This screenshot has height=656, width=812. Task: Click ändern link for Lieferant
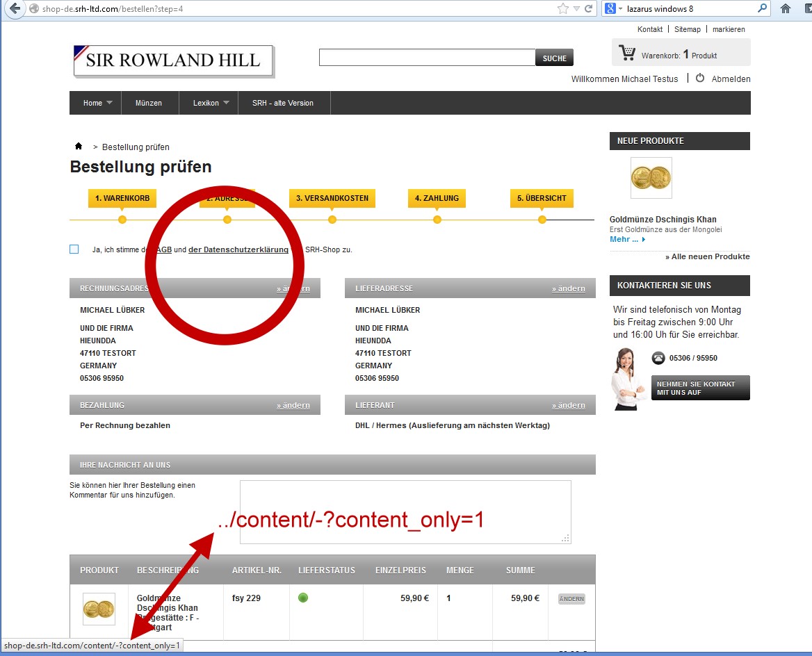point(569,405)
